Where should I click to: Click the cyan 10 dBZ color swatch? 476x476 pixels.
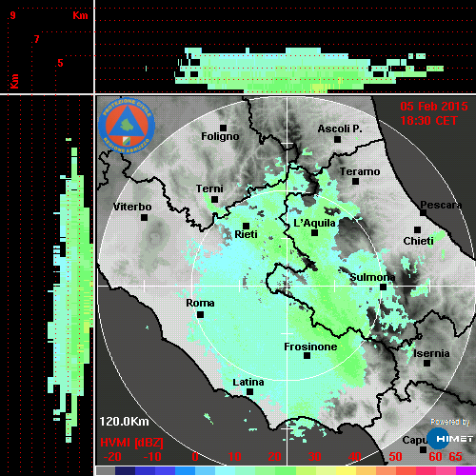(x=226, y=470)
